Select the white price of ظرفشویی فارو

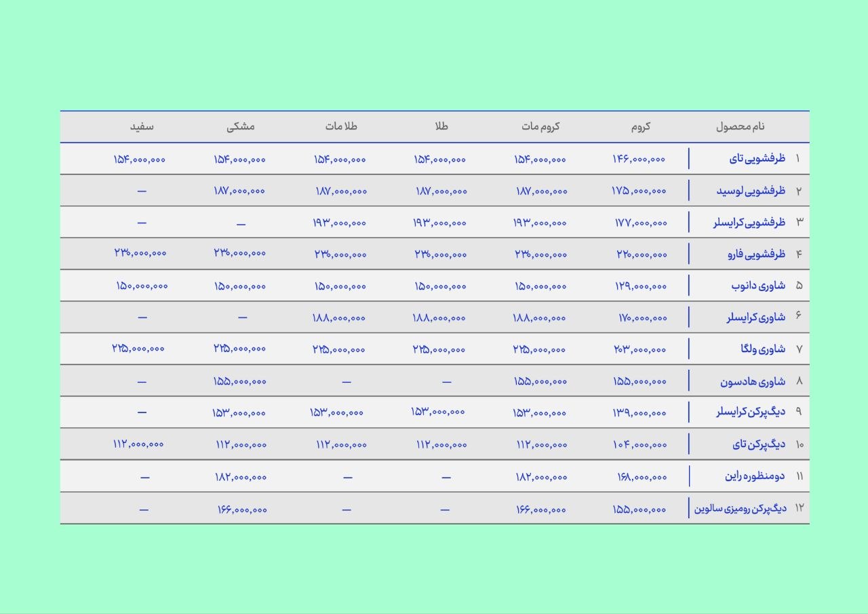click(140, 253)
